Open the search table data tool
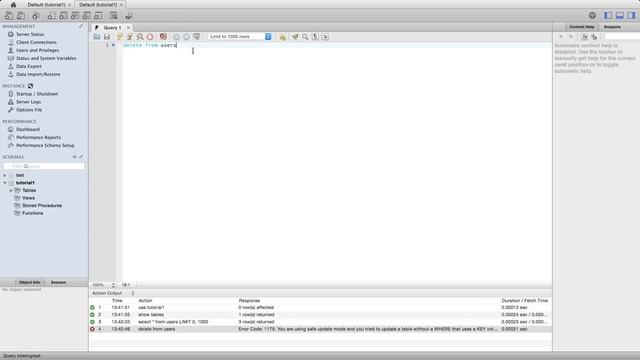This screenshot has width=640, height=360. pyautogui.click(x=113, y=16)
